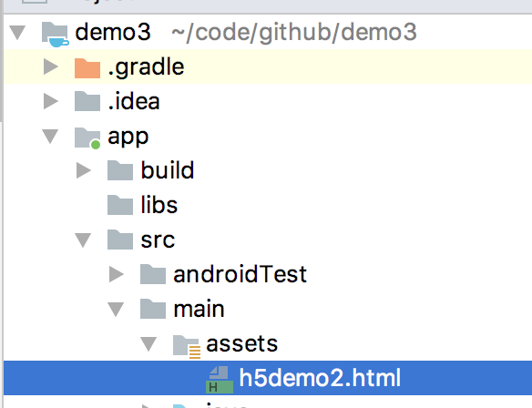Select the androidTest folder label
This screenshot has width=532, height=408.
point(240,274)
